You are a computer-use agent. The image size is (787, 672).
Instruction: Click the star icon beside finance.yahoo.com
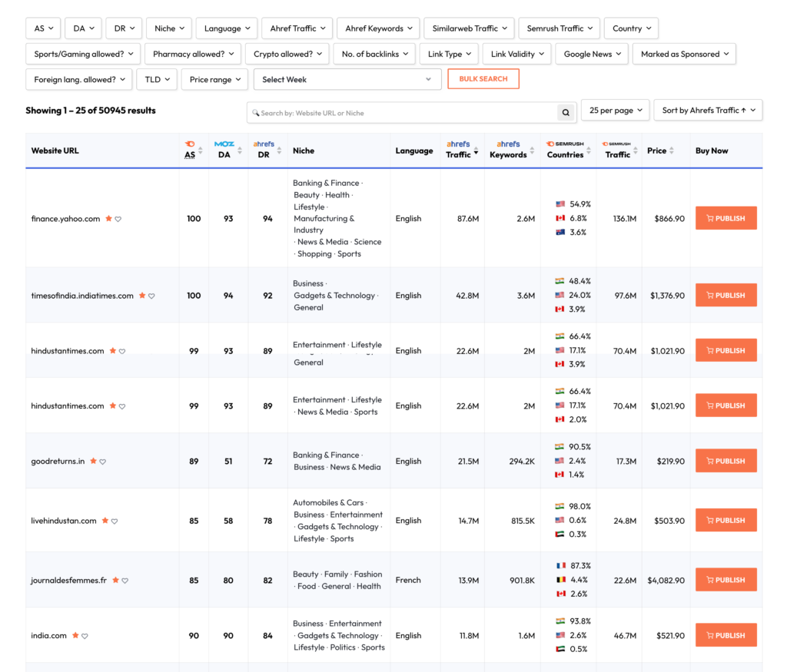click(x=108, y=219)
